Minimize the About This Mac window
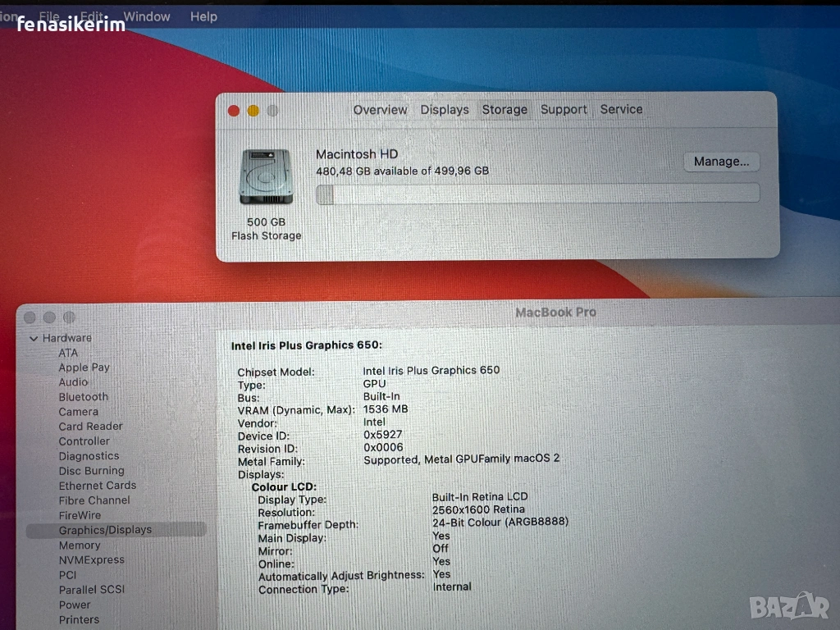Image resolution: width=840 pixels, height=630 pixels. pos(253,111)
